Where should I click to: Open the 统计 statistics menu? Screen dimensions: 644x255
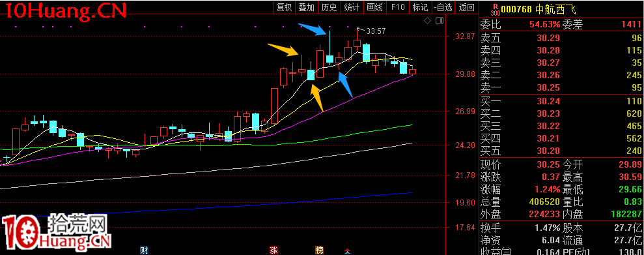(x=352, y=7)
